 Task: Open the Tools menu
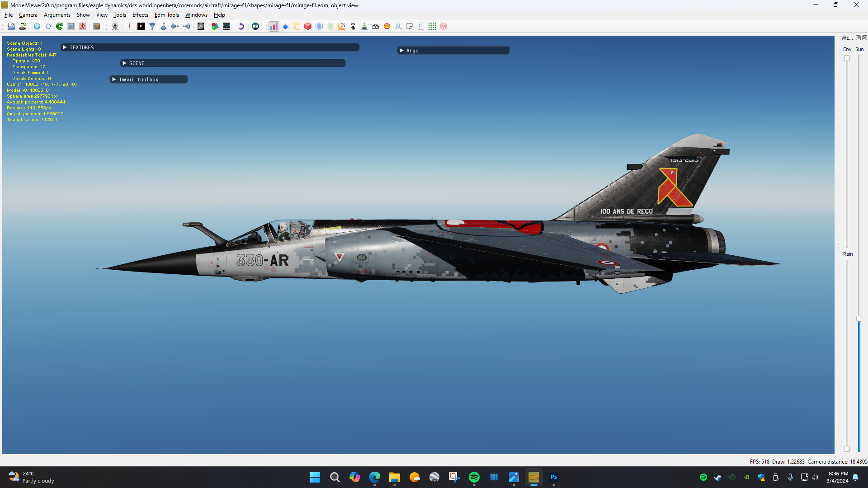pos(120,15)
